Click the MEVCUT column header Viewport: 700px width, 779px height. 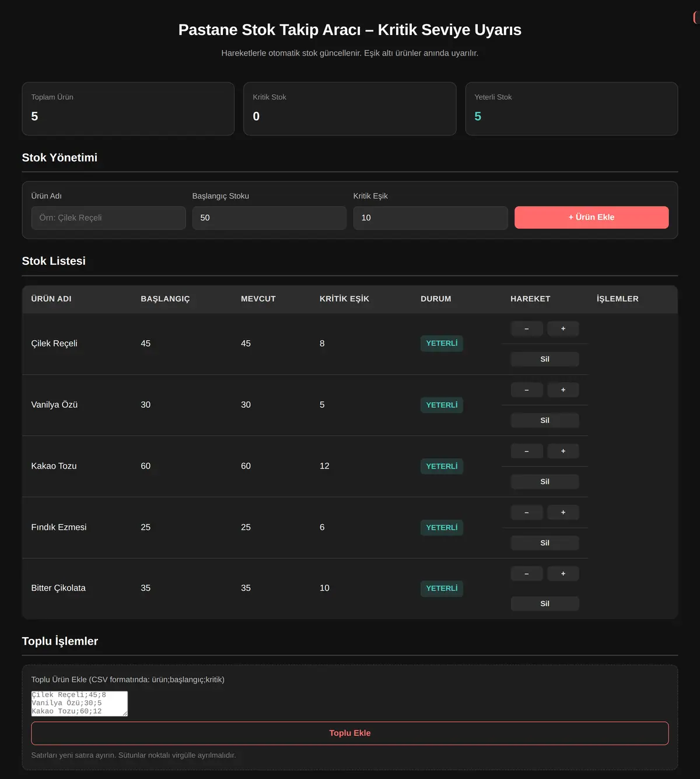tap(258, 299)
